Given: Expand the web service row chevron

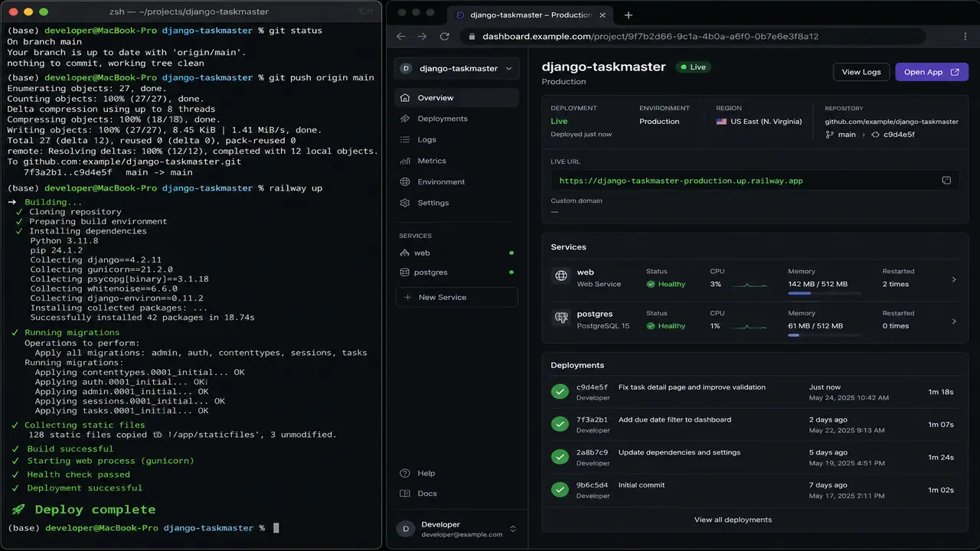Looking at the screenshot, I should click(954, 279).
